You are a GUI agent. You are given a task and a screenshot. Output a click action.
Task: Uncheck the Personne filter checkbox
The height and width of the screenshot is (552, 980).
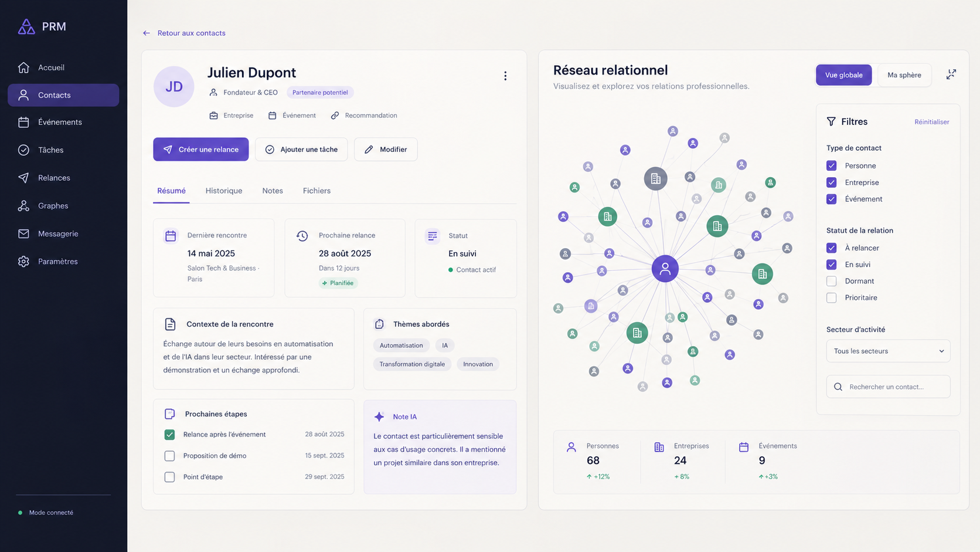pyautogui.click(x=831, y=165)
